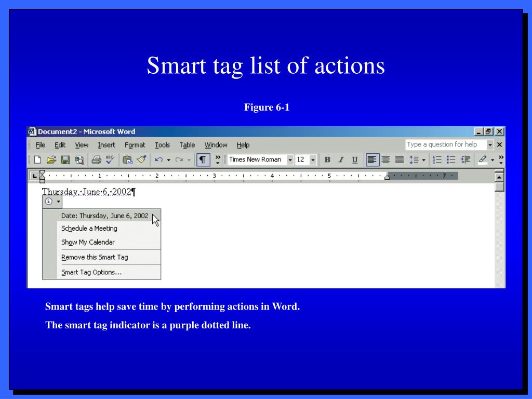532x399 pixels.
Task: Click the vertical scrollbar thumb
Action: 499,187
